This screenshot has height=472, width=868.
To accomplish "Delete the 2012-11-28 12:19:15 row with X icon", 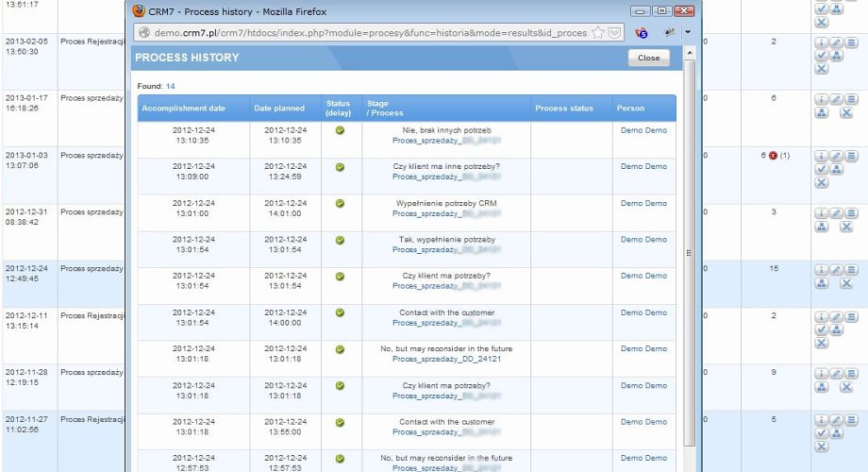I will point(846,387).
